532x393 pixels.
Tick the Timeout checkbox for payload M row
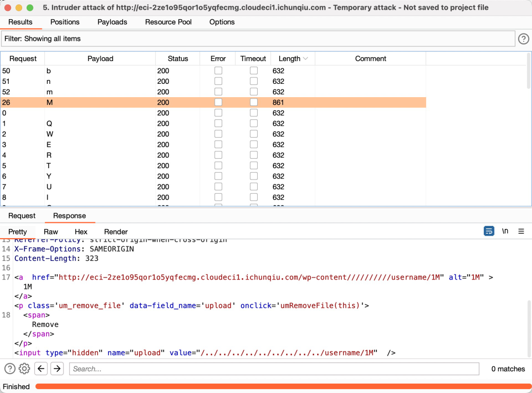254,102
